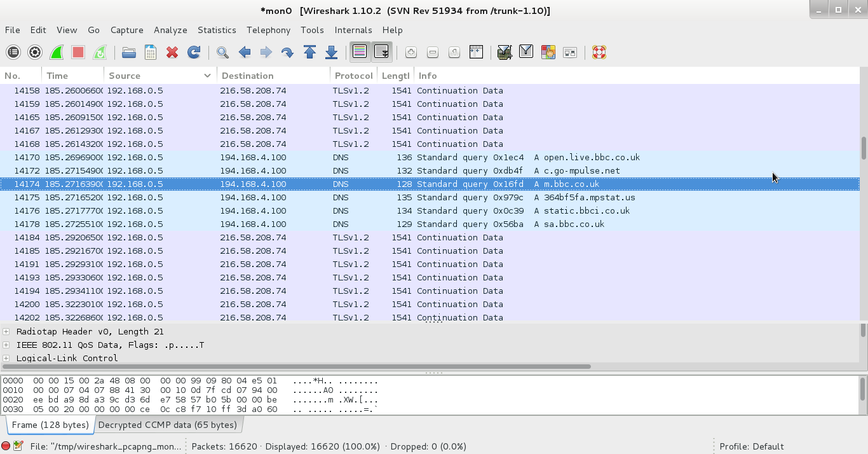Stop the running capture
The width and height of the screenshot is (868, 454).
pos(78,52)
